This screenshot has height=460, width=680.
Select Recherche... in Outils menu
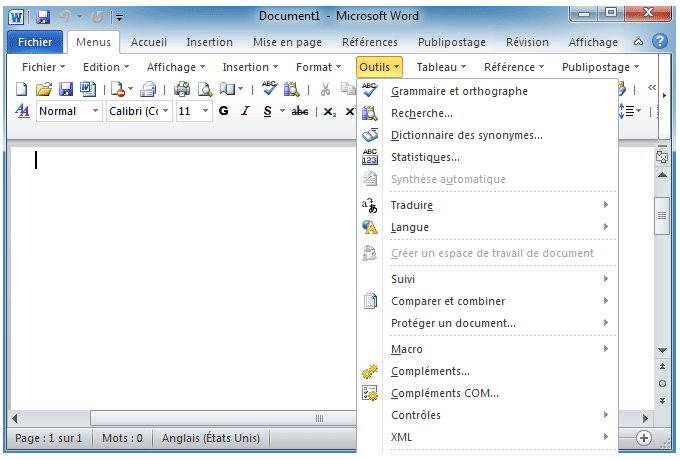click(x=487, y=113)
